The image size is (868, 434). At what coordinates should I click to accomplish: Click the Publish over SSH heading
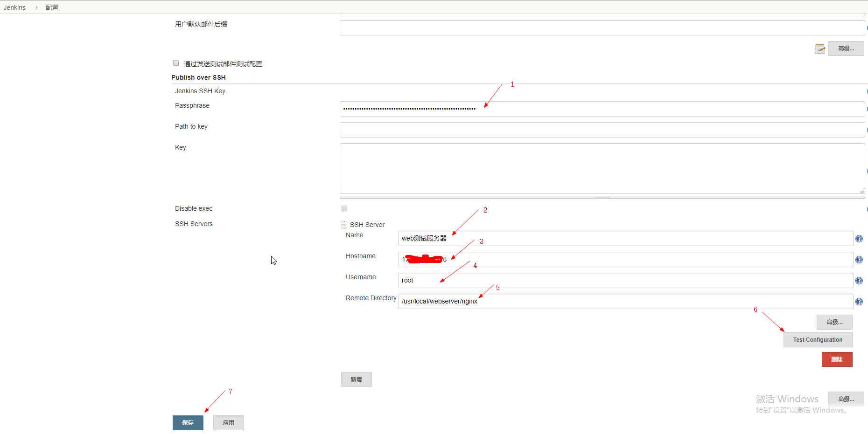point(198,77)
